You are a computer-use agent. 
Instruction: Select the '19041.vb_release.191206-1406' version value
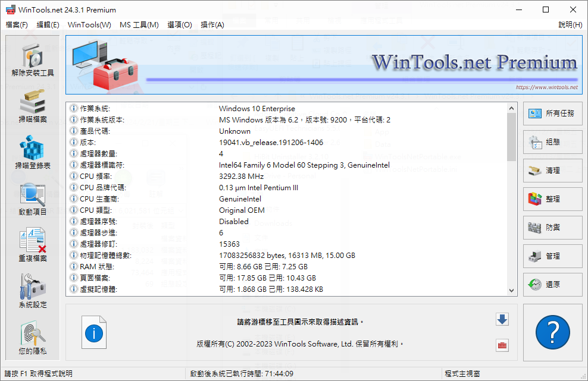[271, 143]
